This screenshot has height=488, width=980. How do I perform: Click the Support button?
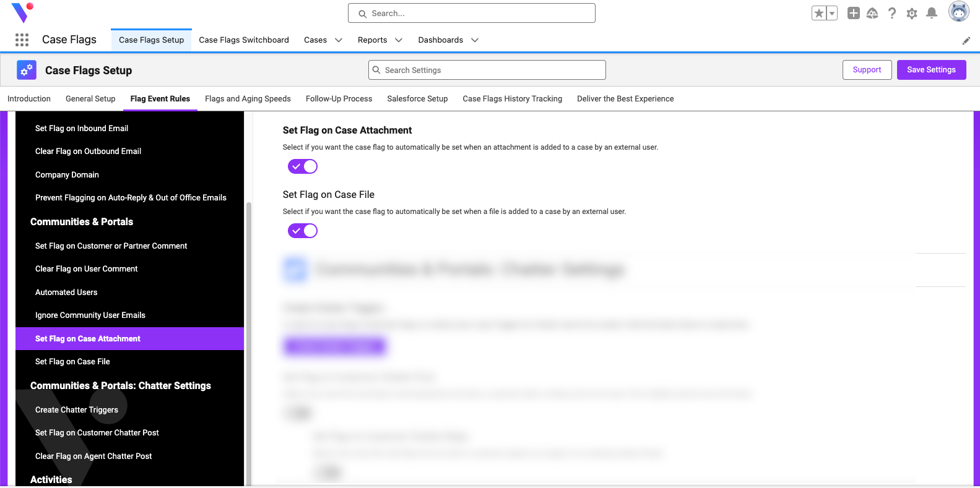(867, 70)
